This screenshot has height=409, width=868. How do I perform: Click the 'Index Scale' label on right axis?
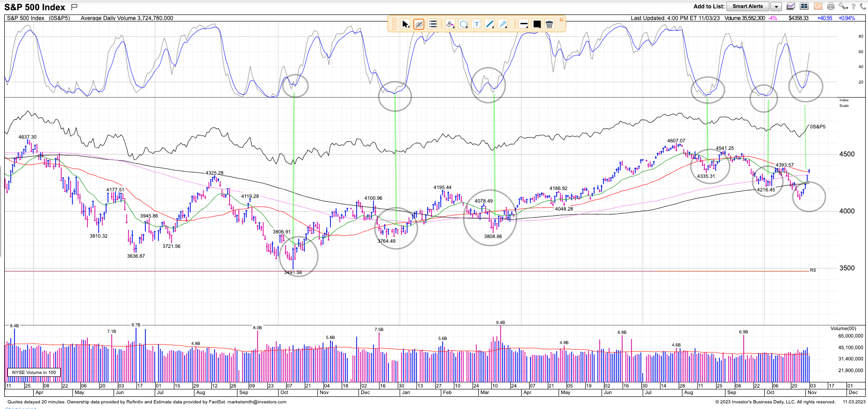point(844,103)
